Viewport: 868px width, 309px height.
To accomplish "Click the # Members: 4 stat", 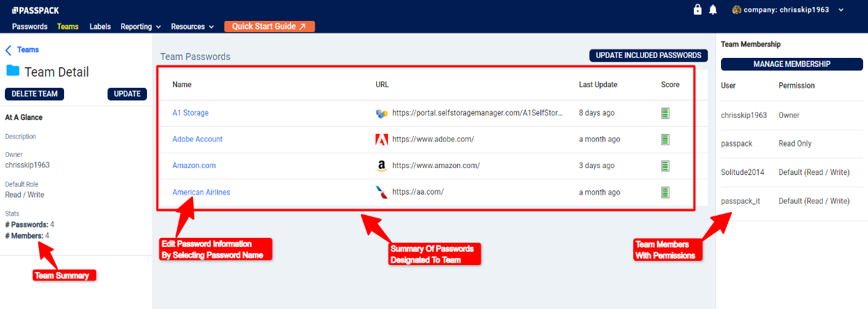I will (27, 236).
